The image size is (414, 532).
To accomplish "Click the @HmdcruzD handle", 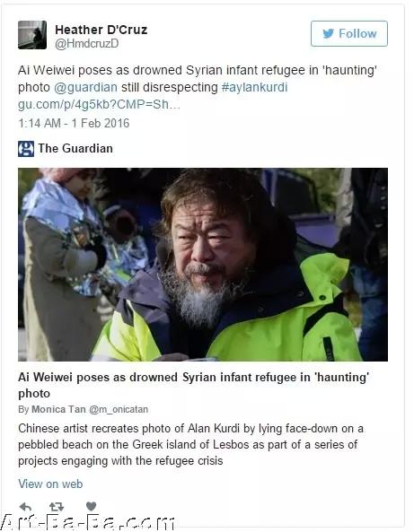I will pyautogui.click(x=87, y=43).
